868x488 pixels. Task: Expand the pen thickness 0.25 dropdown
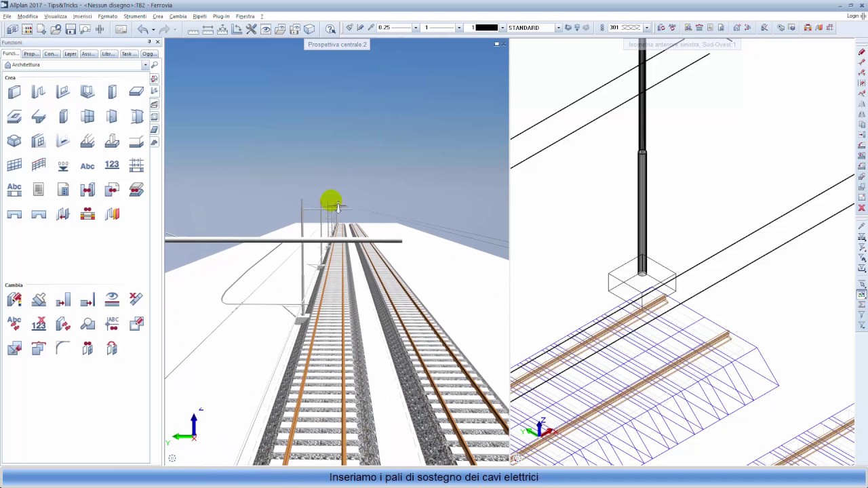tap(415, 28)
